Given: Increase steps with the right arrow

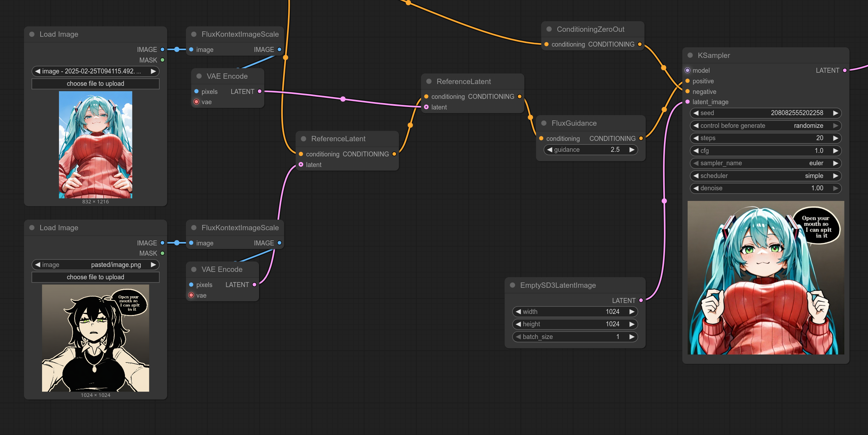Looking at the screenshot, I should point(835,138).
